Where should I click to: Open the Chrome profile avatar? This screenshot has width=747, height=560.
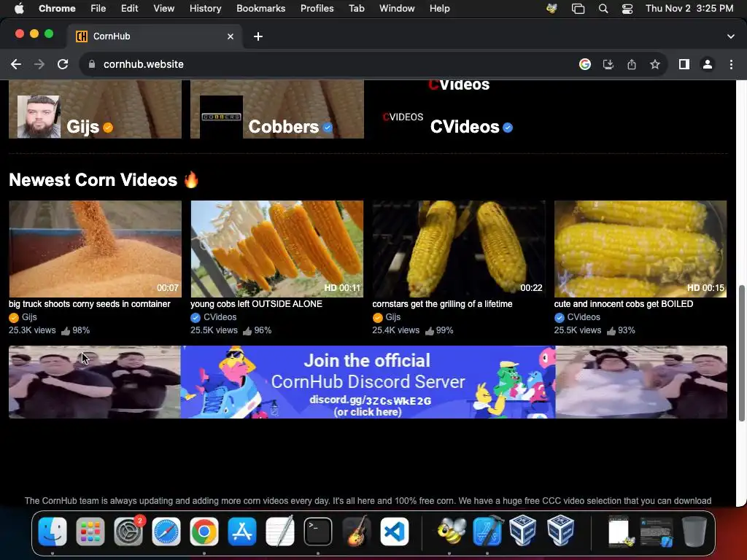pos(708,64)
